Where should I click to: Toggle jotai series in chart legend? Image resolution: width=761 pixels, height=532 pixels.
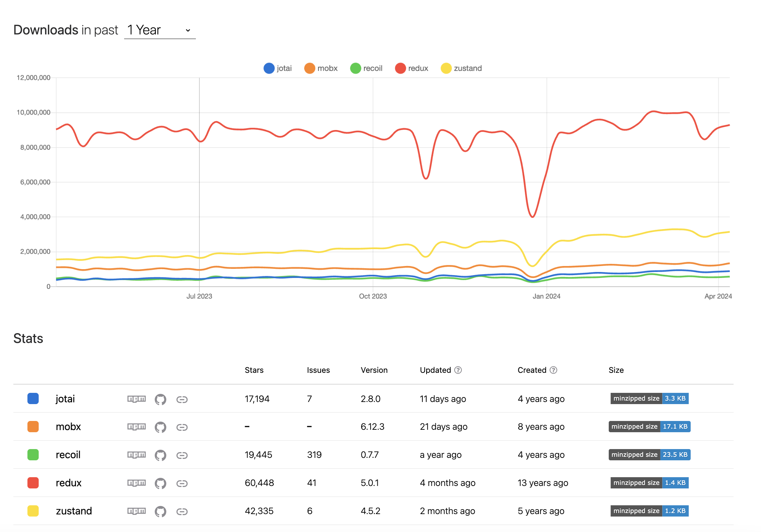pyautogui.click(x=278, y=68)
